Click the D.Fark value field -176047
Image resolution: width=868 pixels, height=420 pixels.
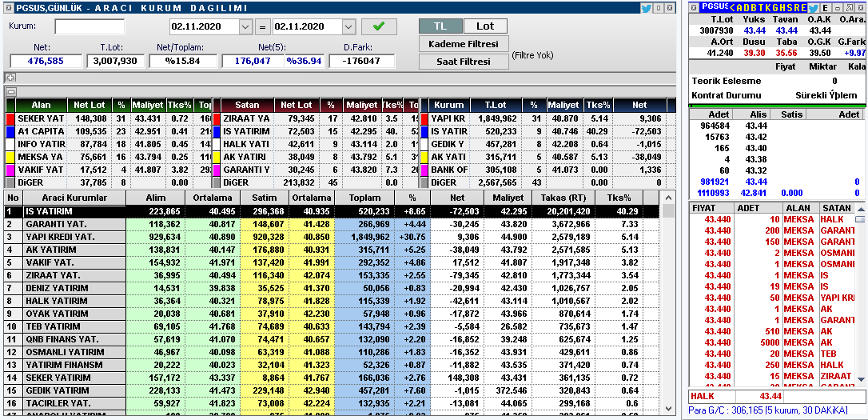click(362, 61)
